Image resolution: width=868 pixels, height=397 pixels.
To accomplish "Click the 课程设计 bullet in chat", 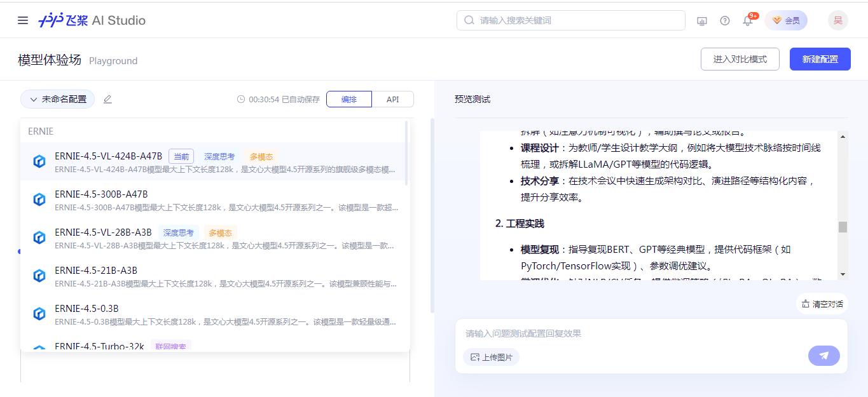I will pyautogui.click(x=540, y=147).
